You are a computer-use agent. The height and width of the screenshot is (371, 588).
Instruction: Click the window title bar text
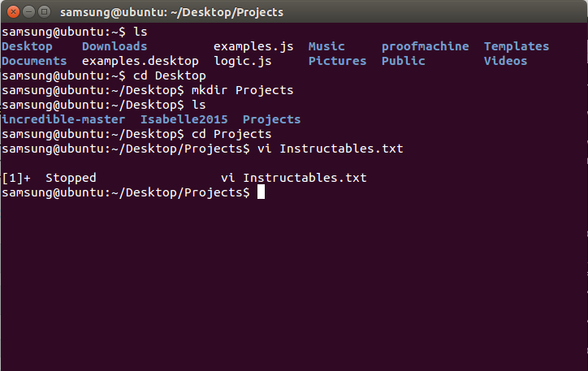point(172,12)
